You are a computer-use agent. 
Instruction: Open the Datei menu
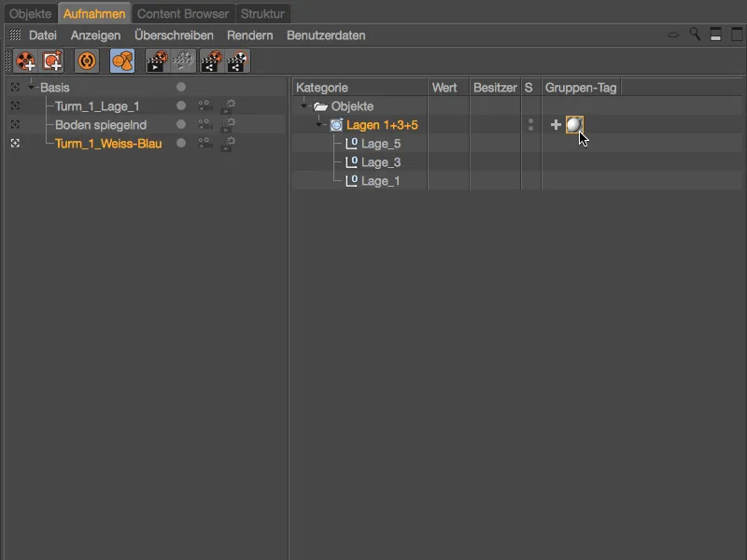(x=43, y=35)
